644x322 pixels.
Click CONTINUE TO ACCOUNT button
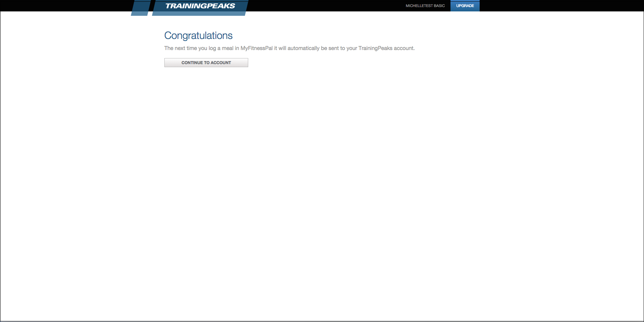coord(206,63)
